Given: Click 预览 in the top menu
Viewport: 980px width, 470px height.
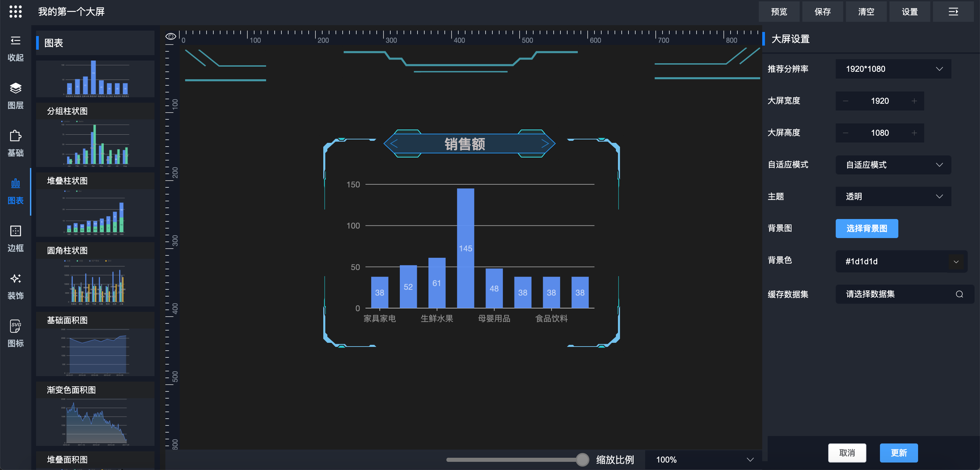Looking at the screenshot, I should pyautogui.click(x=779, y=12).
